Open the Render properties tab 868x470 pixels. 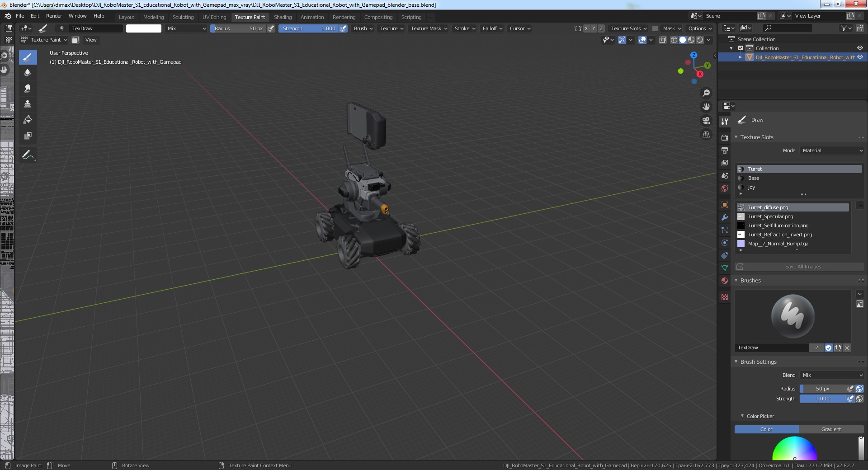(x=725, y=137)
